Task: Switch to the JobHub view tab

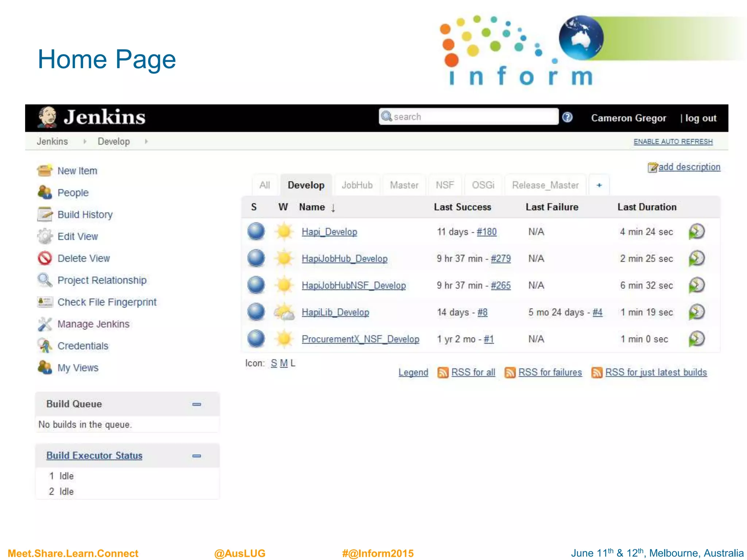Action: point(357,185)
